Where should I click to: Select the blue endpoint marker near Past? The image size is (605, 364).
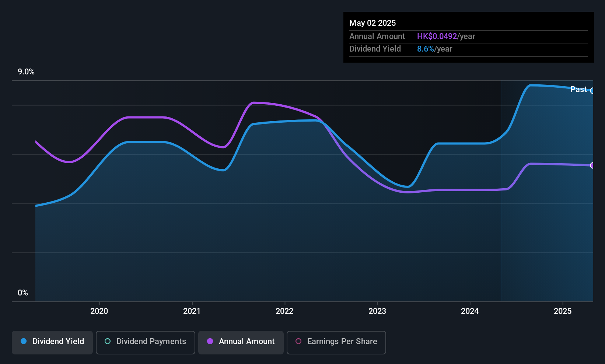click(x=592, y=91)
